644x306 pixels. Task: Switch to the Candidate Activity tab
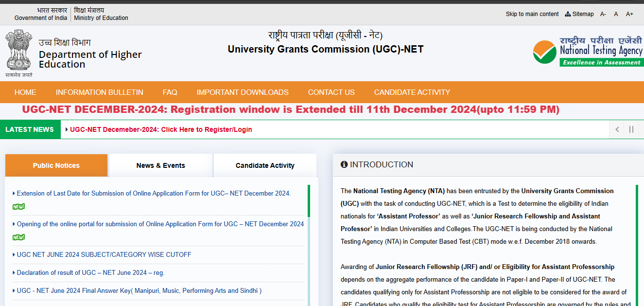(265, 165)
